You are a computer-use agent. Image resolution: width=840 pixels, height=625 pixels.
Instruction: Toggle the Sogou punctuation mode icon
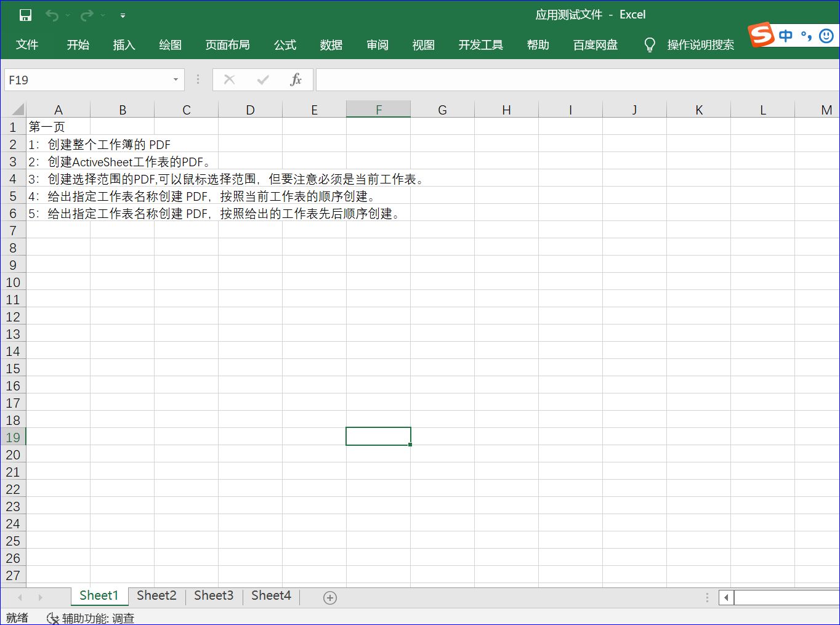(806, 36)
